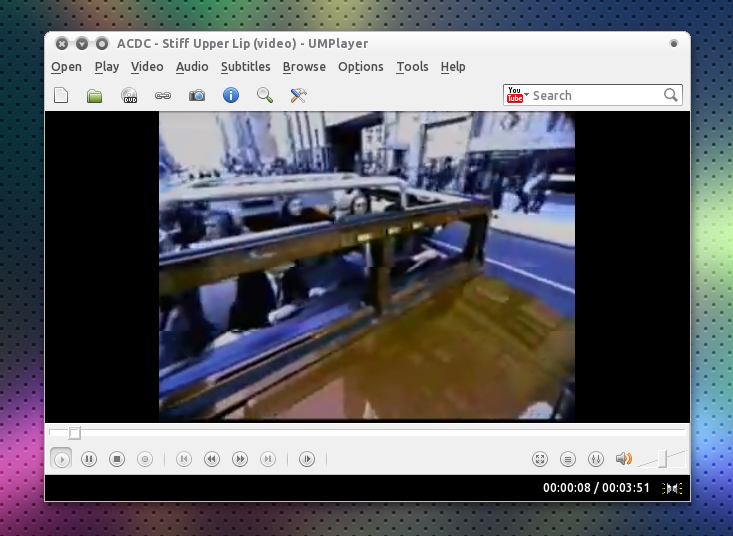Click the video display area
The width and height of the screenshot is (733, 536).
pyautogui.click(x=367, y=266)
